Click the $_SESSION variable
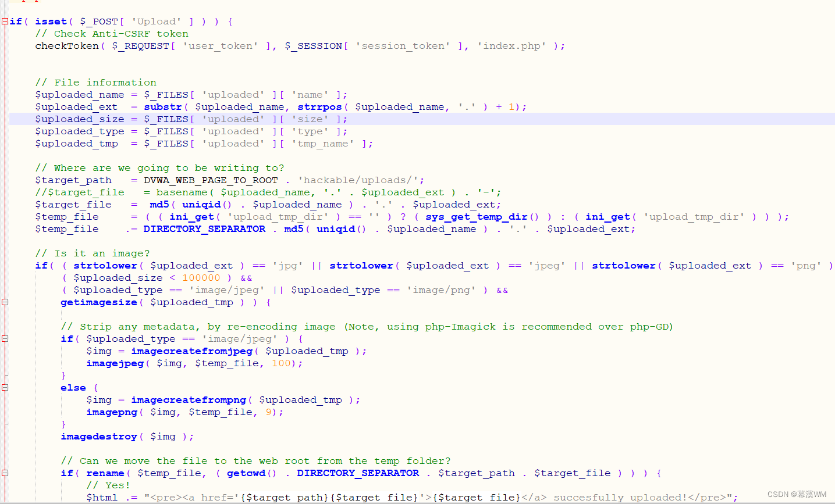 [313, 46]
